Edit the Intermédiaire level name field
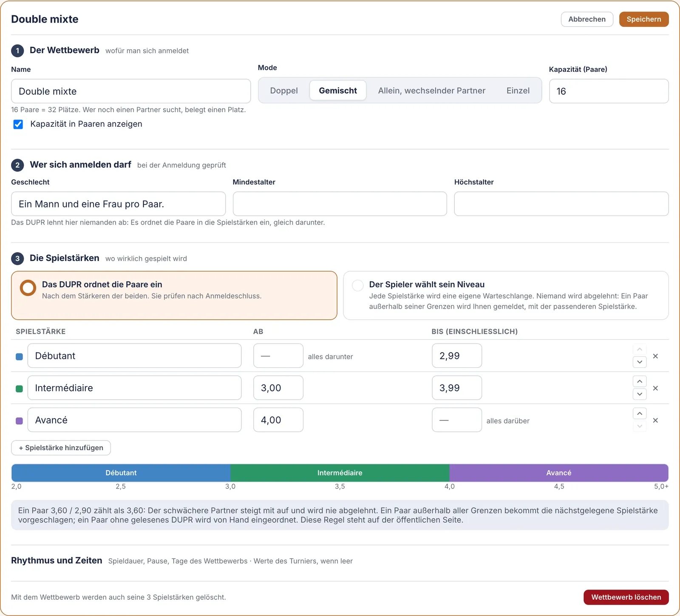 pyautogui.click(x=134, y=388)
